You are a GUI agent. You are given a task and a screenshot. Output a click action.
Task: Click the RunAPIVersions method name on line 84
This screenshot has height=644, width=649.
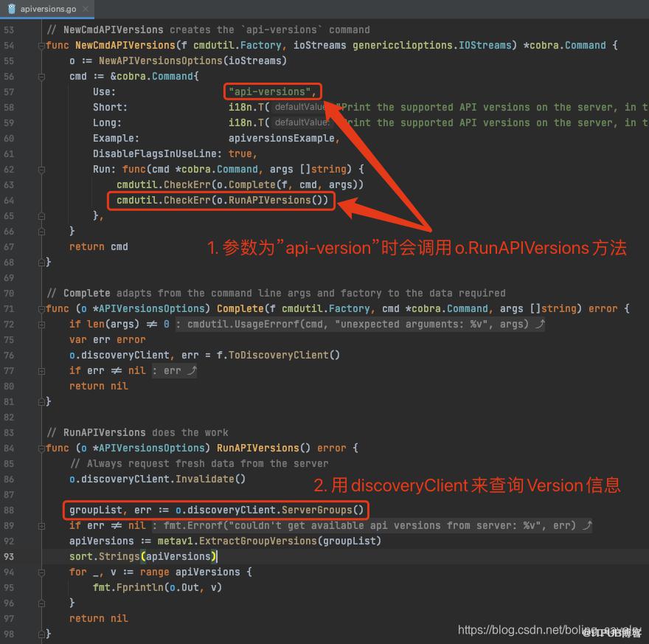point(258,449)
